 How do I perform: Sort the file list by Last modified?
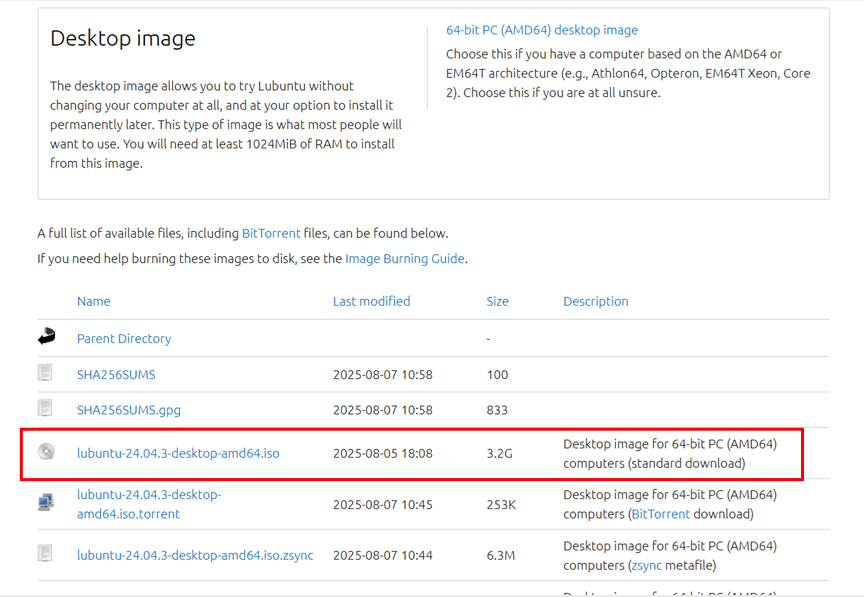[x=371, y=302]
